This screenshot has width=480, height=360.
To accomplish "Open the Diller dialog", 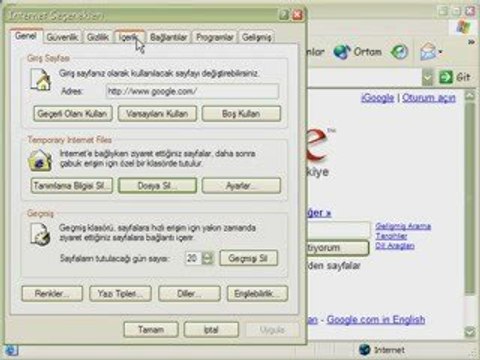I will click(189, 294).
